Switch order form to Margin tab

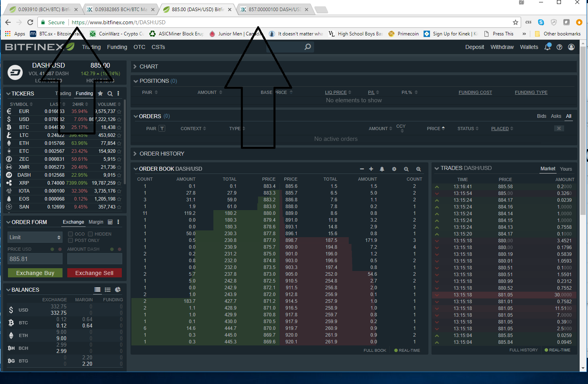click(96, 222)
